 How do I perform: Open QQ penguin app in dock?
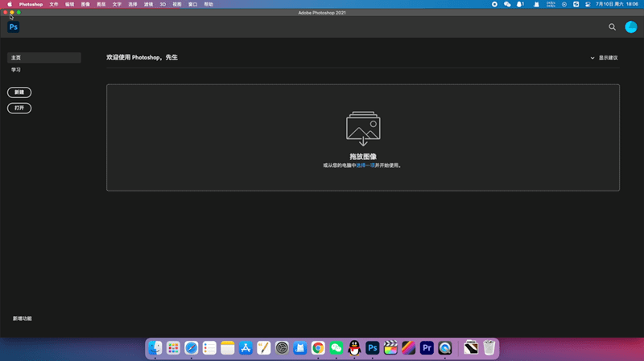354,348
